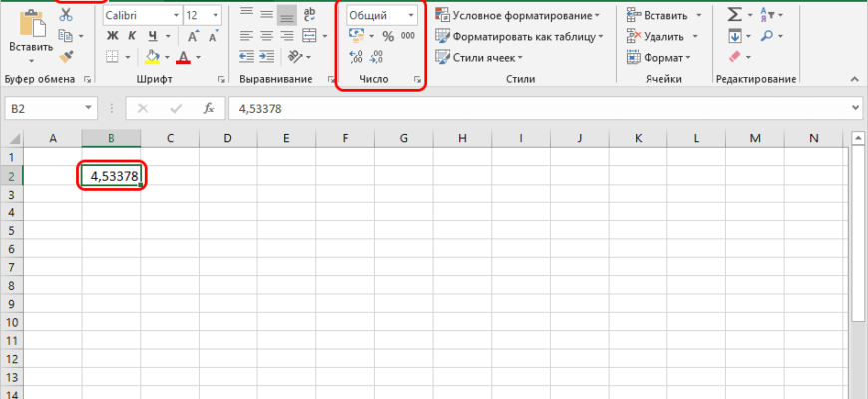The image size is (868, 399).
Task: Open Стили ячеек gallery
Action: (x=479, y=57)
